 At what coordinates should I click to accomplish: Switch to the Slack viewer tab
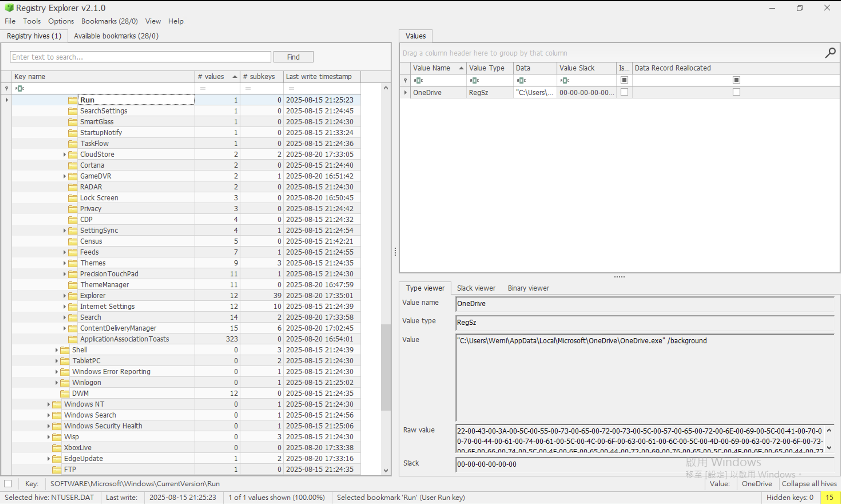(475, 288)
